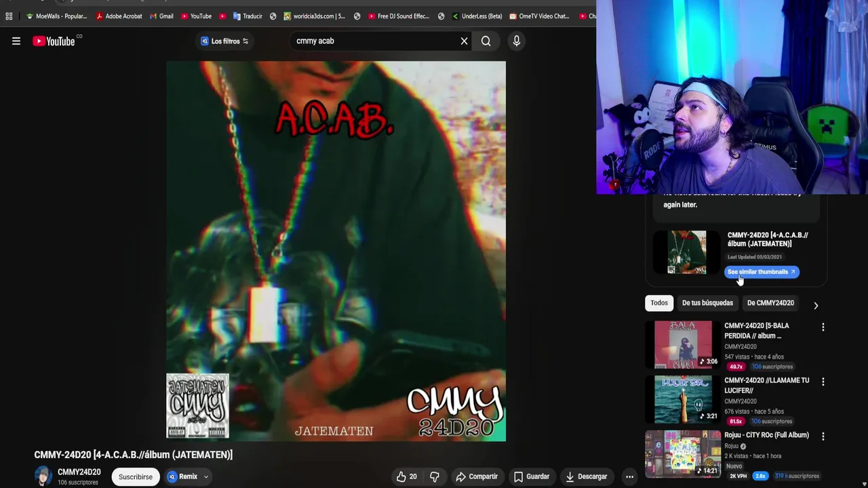Go to YouTube home via logo
The image size is (868, 488).
[x=54, y=41]
